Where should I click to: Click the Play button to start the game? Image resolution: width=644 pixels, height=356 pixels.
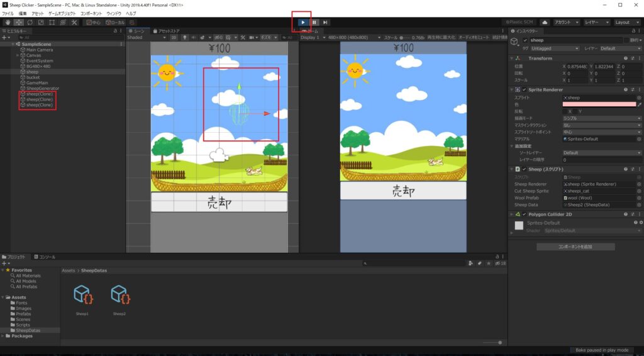point(303,23)
